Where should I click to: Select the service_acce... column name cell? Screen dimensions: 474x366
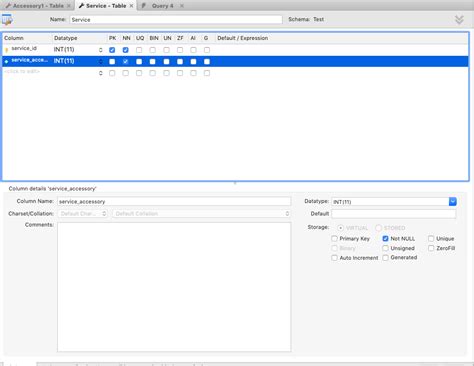[x=29, y=60]
